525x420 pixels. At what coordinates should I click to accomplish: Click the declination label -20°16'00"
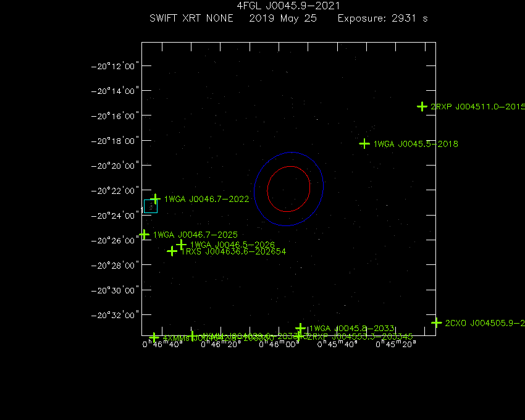point(115,116)
